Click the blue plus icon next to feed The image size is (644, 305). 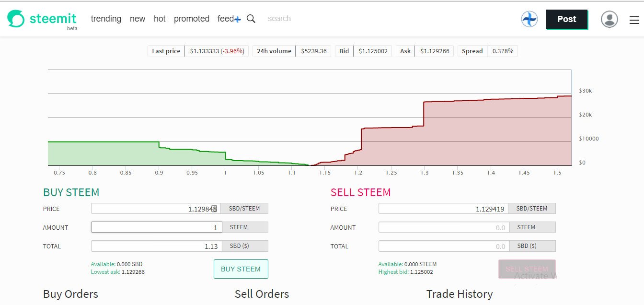pyautogui.click(x=237, y=19)
